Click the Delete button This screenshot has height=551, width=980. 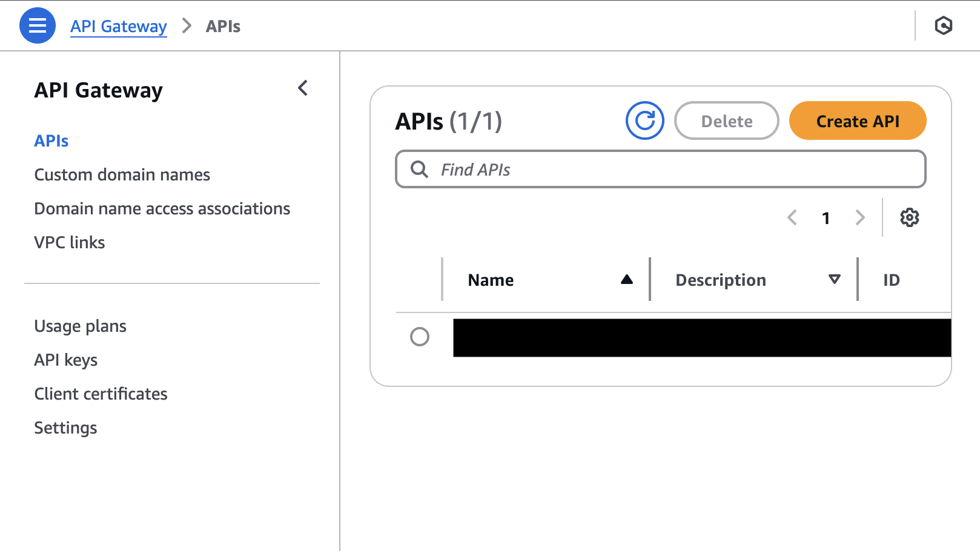(726, 120)
